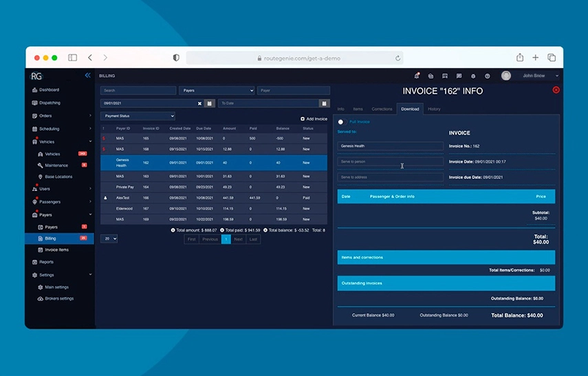This screenshot has height=376, width=588.
Task: Click the Serve to address field
Action: [390, 177]
